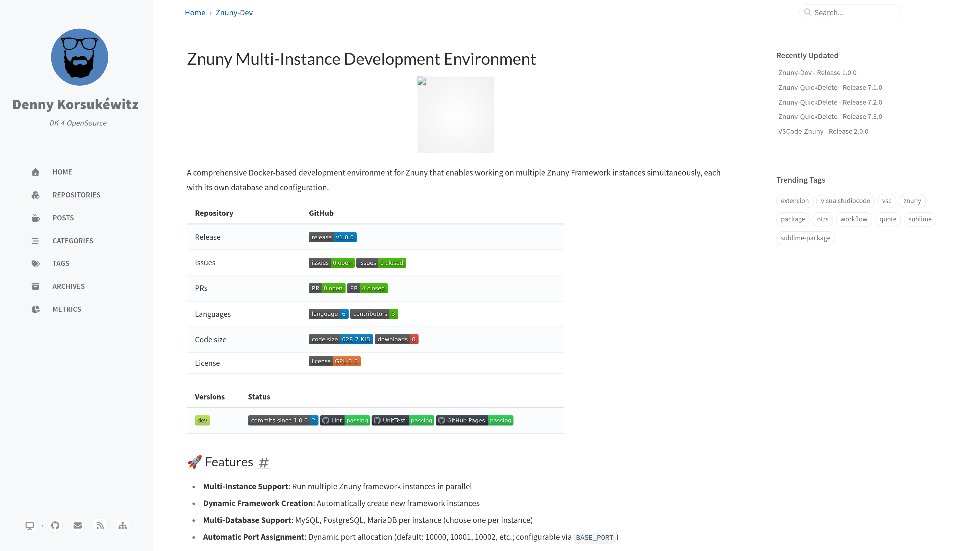Click the email envelope icon
The height and width of the screenshot is (551, 980).
coord(78,525)
